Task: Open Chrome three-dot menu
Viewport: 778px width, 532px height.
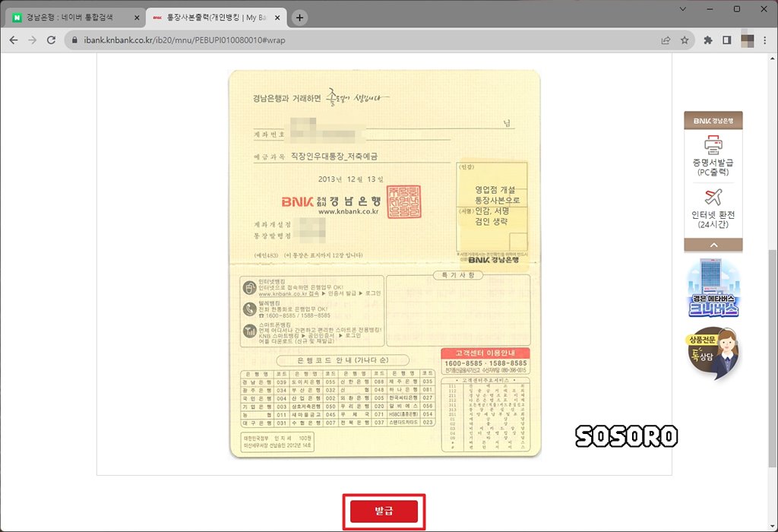Action: (x=764, y=40)
